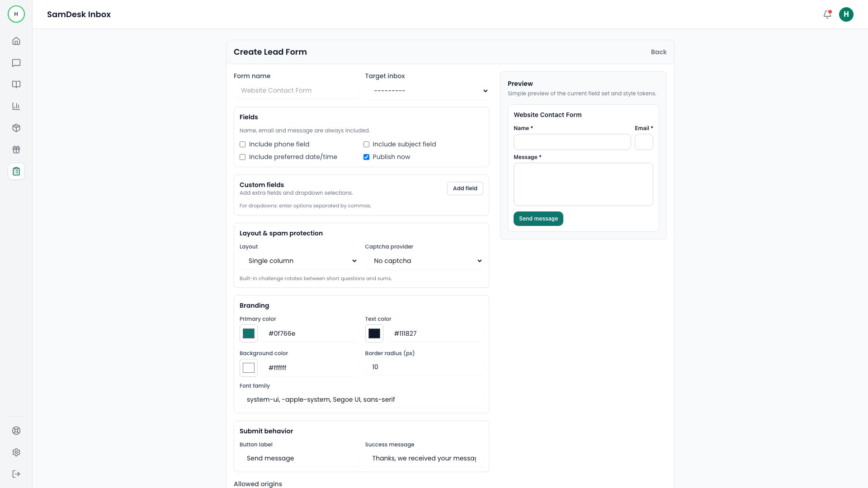Select the knowledge base book icon
Screen dimensions: 868x488
tap(16, 84)
